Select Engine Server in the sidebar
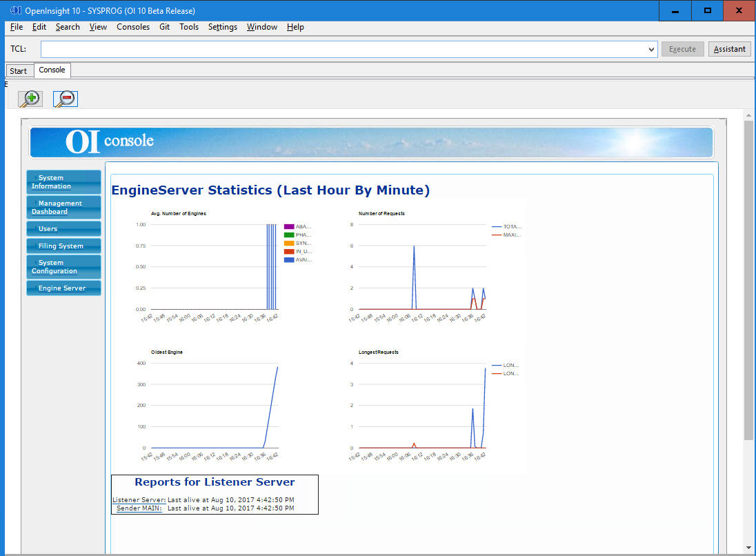Image resolution: width=756 pixels, height=556 pixels. 63,288
